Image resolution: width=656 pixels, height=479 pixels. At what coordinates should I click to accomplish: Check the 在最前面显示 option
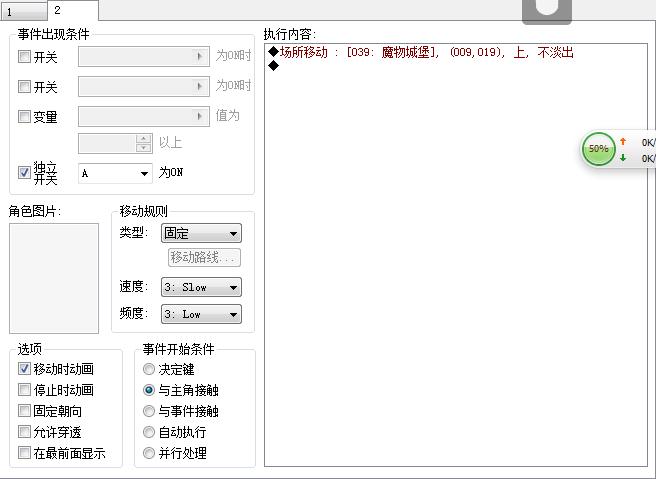click(x=24, y=452)
